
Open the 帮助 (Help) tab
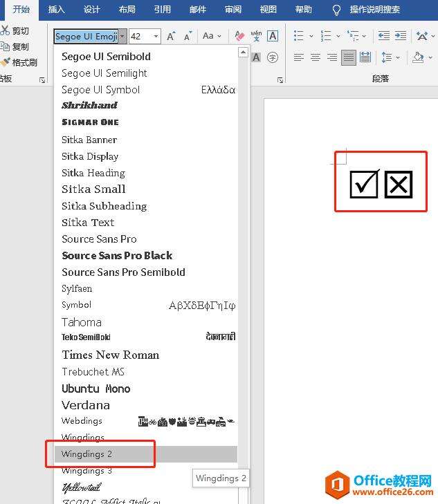tap(303, 10)
